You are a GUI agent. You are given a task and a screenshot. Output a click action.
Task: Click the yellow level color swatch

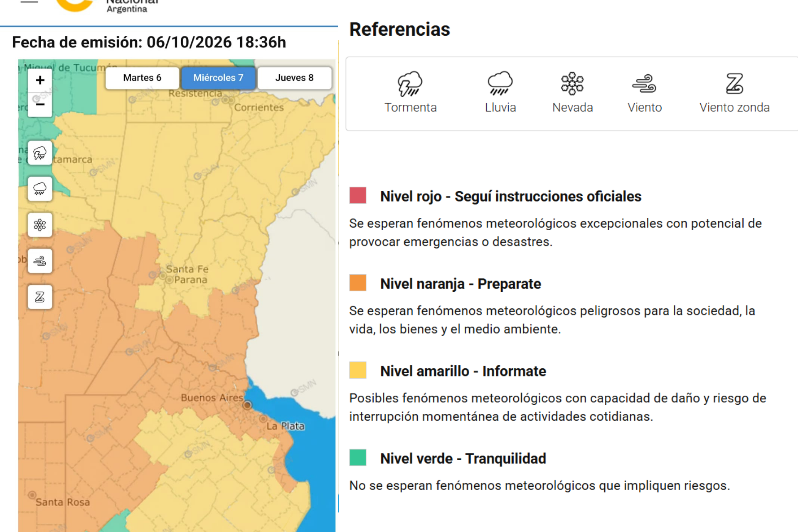coord(358,370)
